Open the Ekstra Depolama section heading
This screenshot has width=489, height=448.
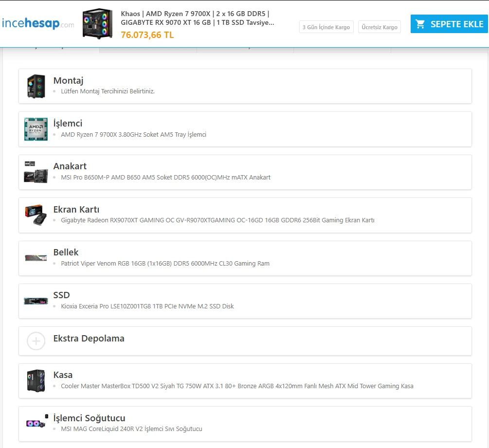pos(89,338)
